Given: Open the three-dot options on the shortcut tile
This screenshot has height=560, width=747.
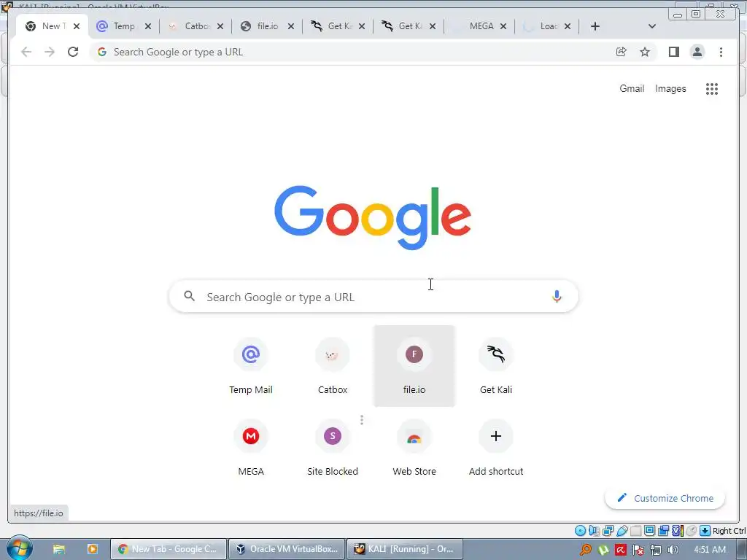Looking at the screenshot, I should tap(362, 420).
